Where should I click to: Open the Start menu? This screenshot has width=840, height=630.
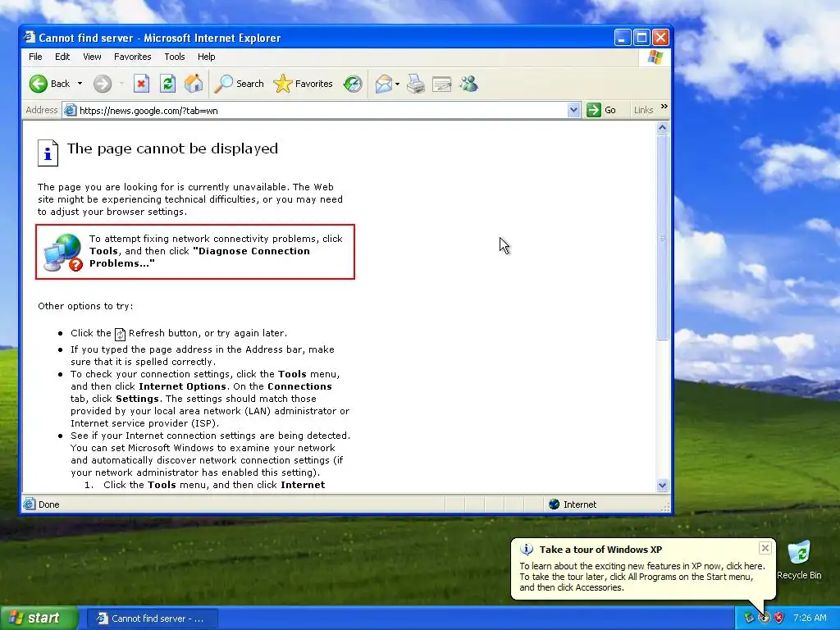point(39,619)
